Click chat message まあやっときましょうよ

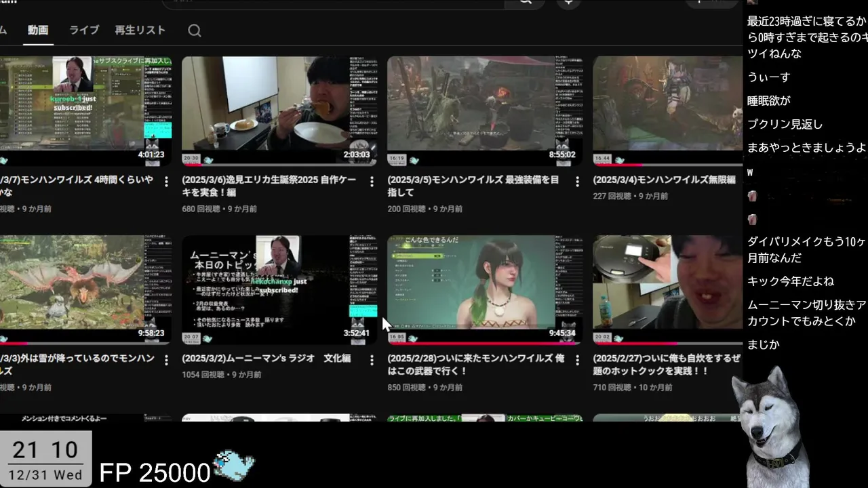pyautogui.click(x=806, y=148)
